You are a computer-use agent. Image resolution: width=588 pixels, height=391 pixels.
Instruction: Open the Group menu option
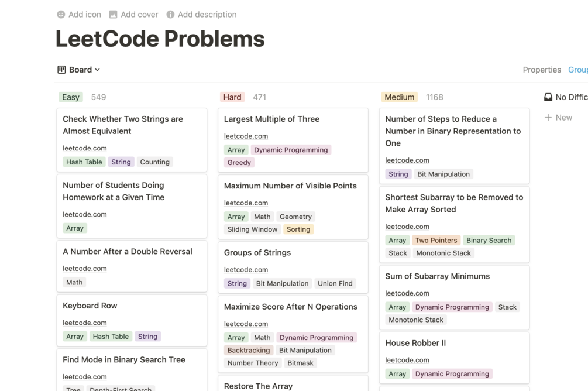pyautogui.click(x=577, y=70)
